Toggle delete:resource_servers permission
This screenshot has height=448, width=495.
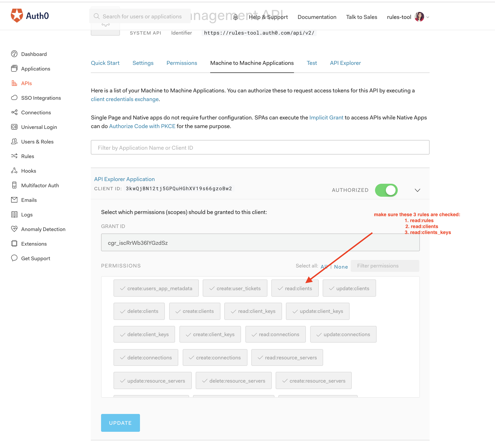pyautogui.click(x=234, y=381)
